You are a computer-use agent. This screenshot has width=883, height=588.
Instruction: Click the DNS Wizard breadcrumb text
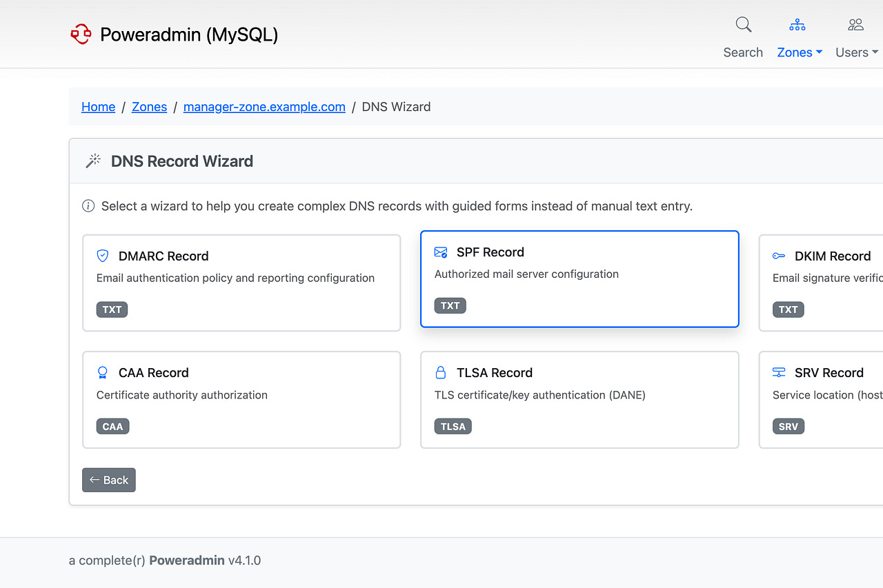(x=396, y=107)
